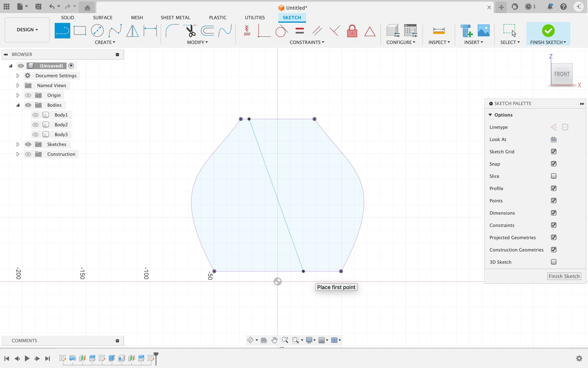
Task: Switch to the PLASTIC tab
Action: 218,18
